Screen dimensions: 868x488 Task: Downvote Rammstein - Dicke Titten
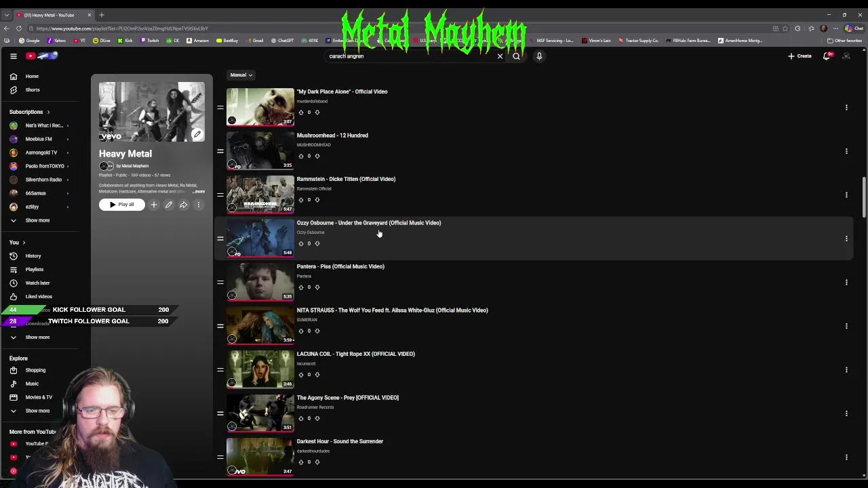tap(317, 200)
